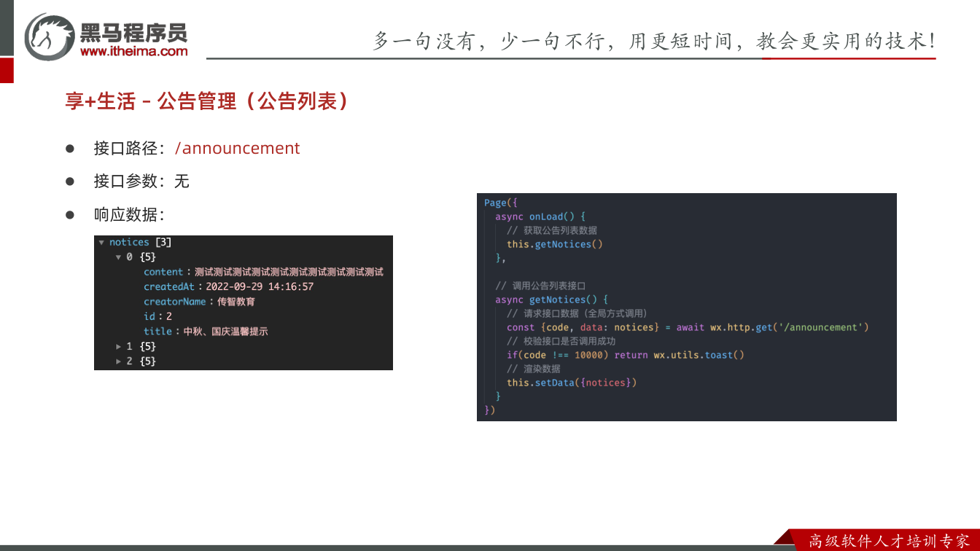Click the id: 2 entry
Image resolution: width=980 pixels, height=551 pixels.
[157, 316]
